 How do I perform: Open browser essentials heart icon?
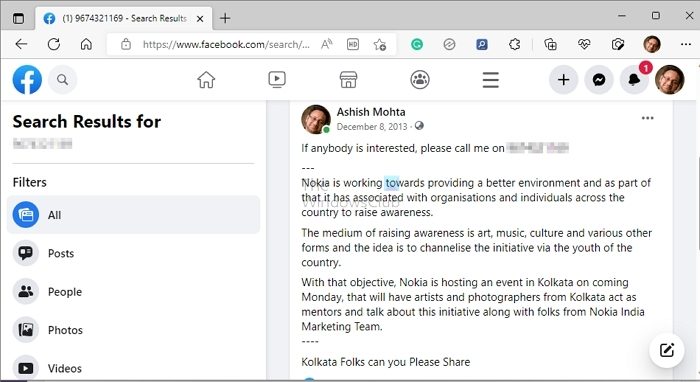(x=584, y=44)
